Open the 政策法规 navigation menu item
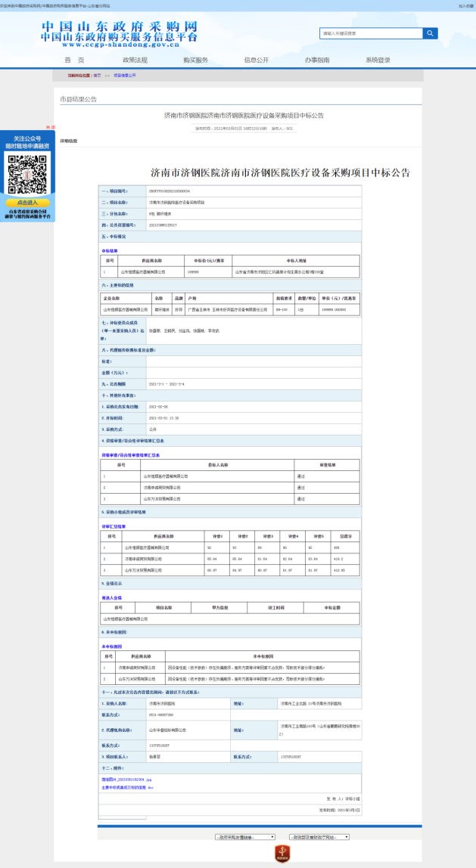The image size is (476, 868). click(x=135, y=60)
